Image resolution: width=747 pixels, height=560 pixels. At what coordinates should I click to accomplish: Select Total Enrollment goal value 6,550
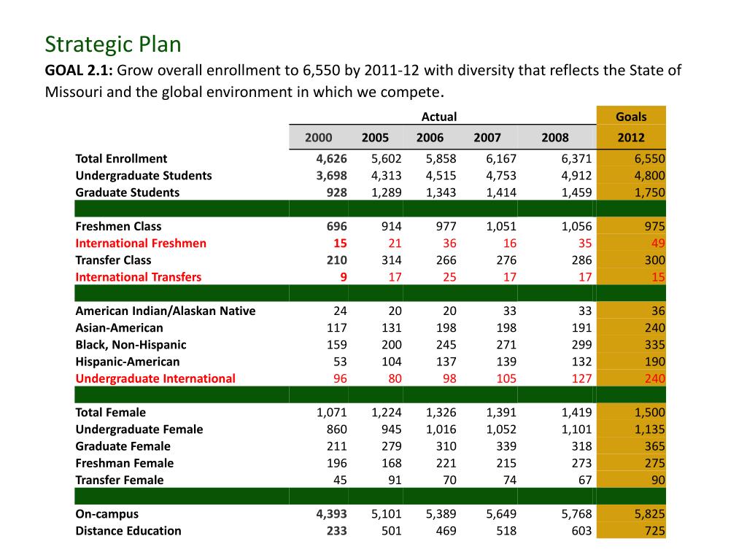[x=650, y=159]
